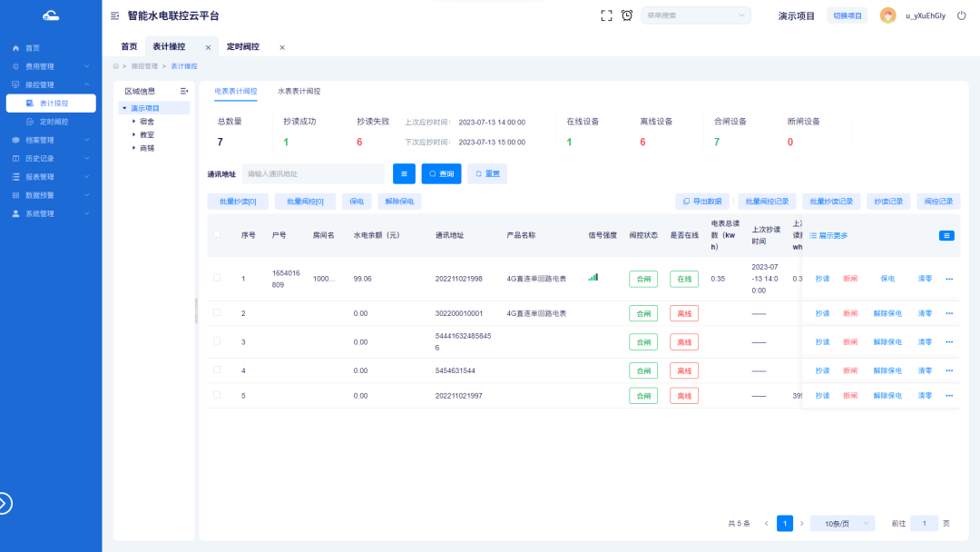Screen dimensions: 980x552
Task: Open the 菜单搜索 dropdown
Action: point(696,15)
